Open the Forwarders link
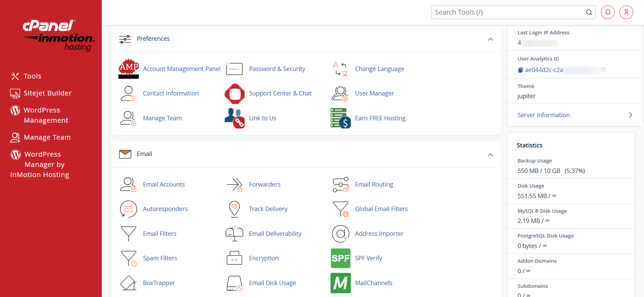The height and width of the screenshot is (297, 644). pos(265,185)
